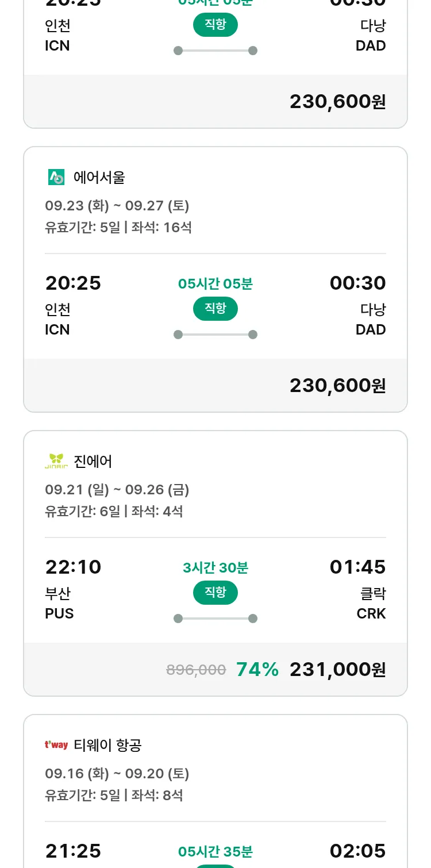This screenshot has width=431, height=868.
Task: Click the crossed-out 896,000 original price
Action: point(196,670)
